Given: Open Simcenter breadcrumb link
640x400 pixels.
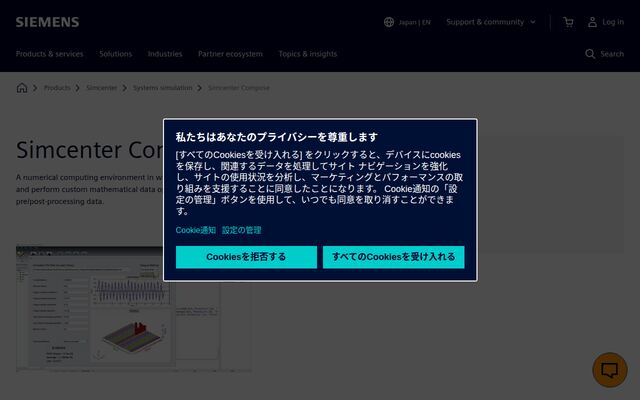Looking at the screenshot, I should pyautogui.click(x=102, y=88).
